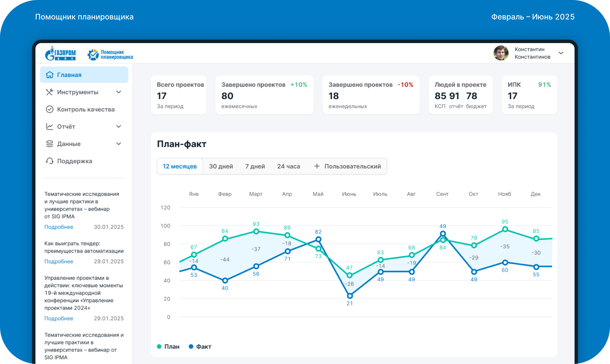This screenshot has width=610, height=364.
Task: Click the user profile avatar photo
Action: pos(501,53)
